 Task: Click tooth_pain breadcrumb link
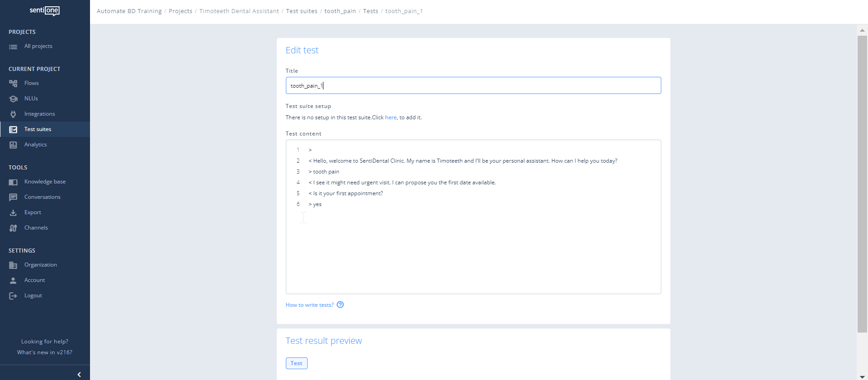pos(340,11)
